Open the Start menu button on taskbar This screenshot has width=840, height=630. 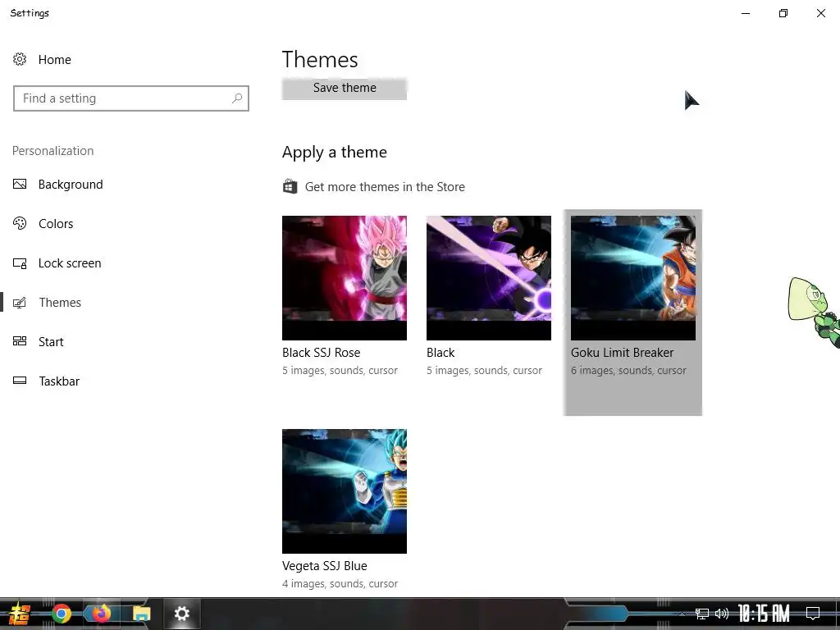(19, 614)
